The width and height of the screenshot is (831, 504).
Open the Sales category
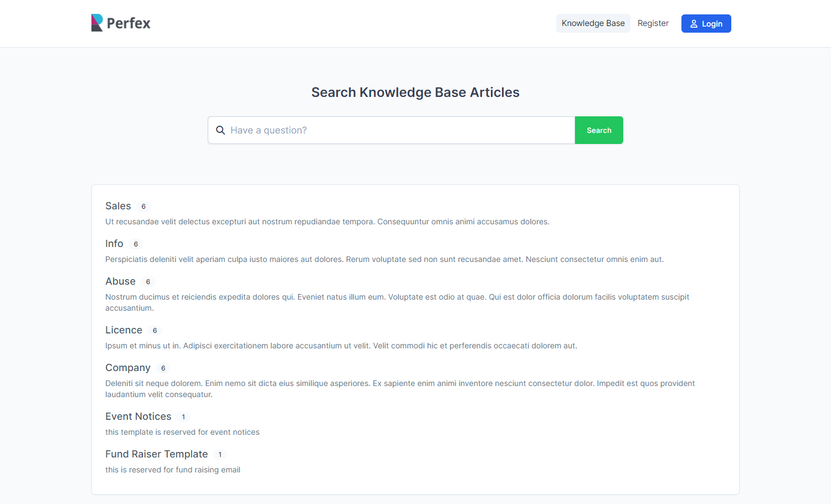[118, 206]
